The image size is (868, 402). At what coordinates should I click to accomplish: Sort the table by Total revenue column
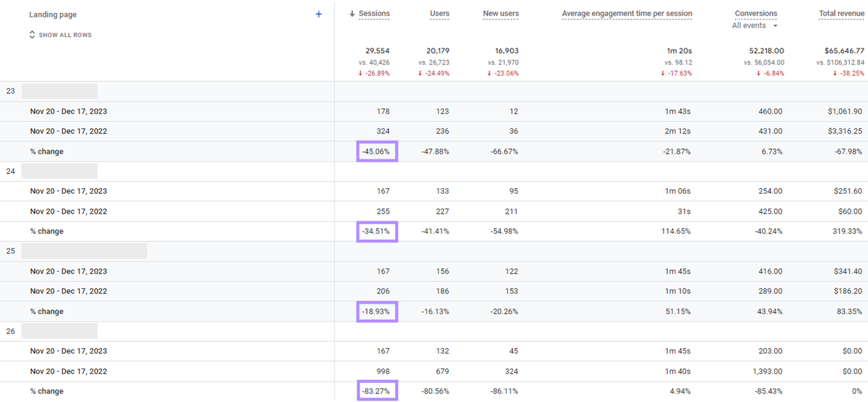click(842, 13)
